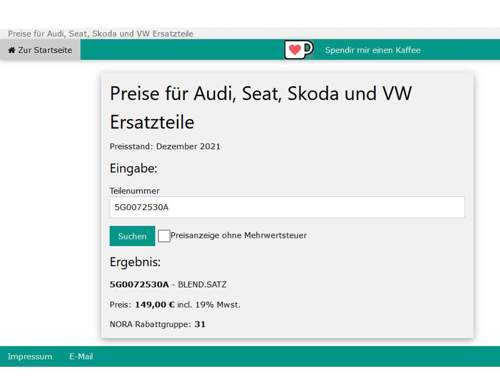Screen dimensions: 500x381
Task: Click the main page title heading
Action: coord(261,107)
